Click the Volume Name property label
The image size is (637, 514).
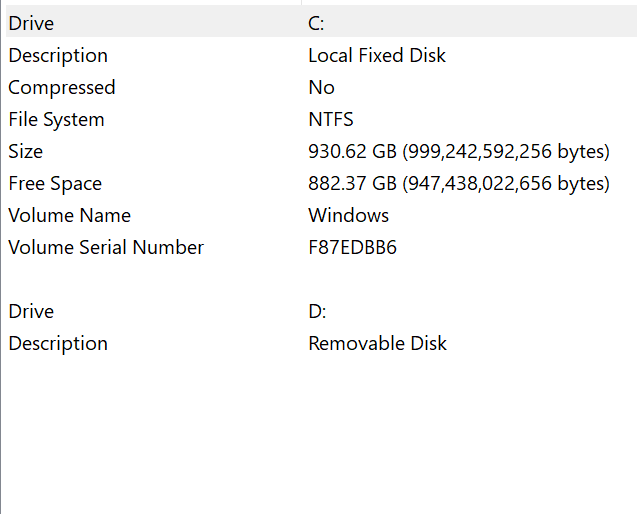click(69, 215)
